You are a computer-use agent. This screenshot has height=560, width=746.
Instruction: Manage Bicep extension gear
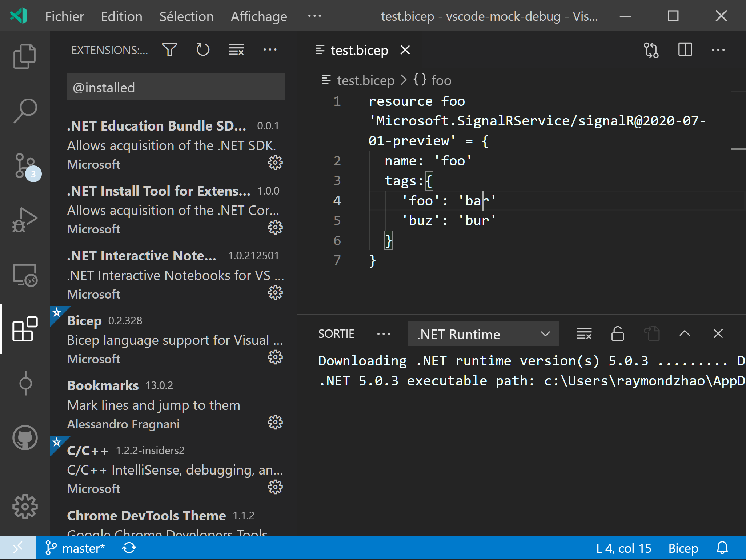(x=275, y=357)
